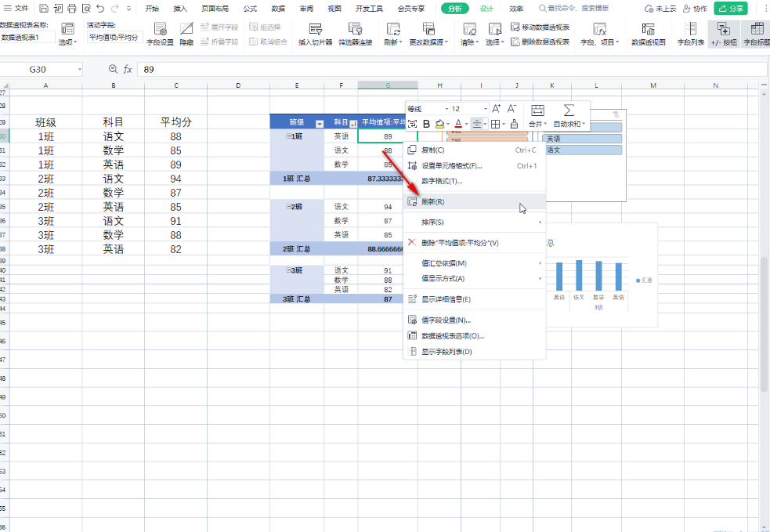This screenshot has height=532, width=770.
Task: Click the format painter brush in mini toolbar
Action: point(514,124)
